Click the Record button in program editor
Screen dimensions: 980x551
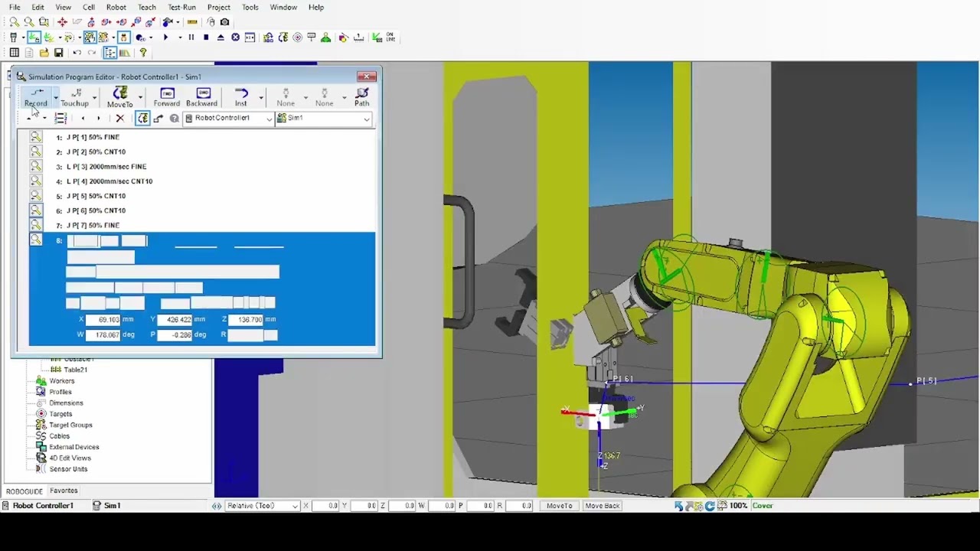tap(35, 97)
